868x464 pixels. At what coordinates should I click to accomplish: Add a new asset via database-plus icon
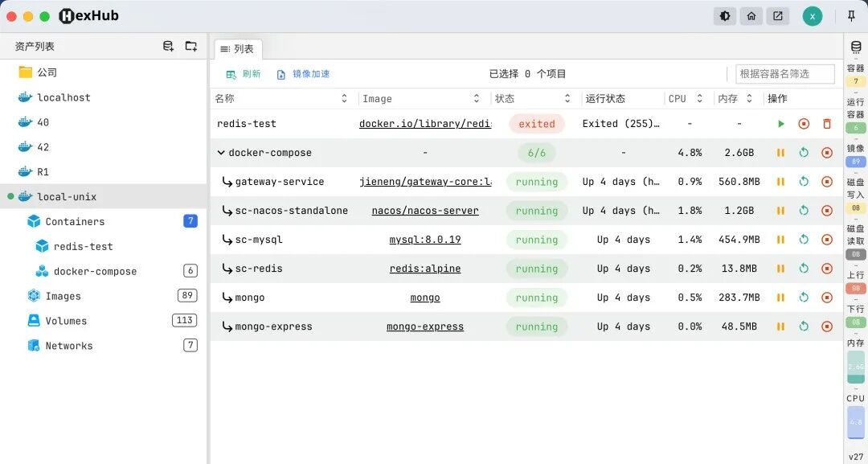coord(168,46)
